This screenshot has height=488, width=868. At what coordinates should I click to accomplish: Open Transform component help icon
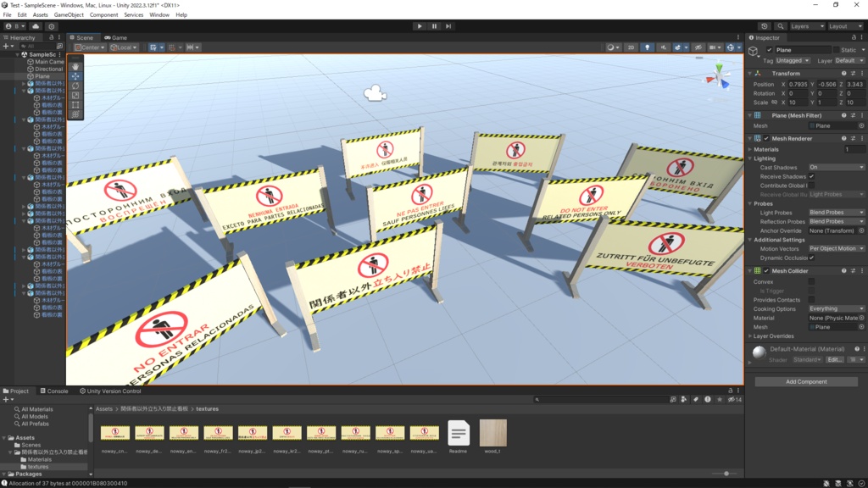(843, 74)
